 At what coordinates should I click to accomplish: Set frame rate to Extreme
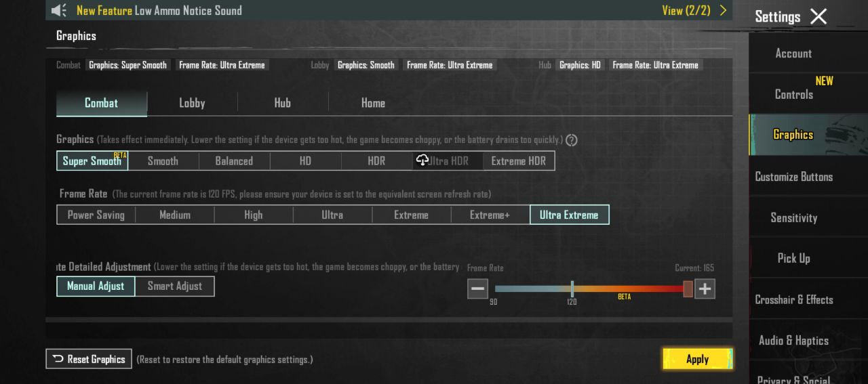pos(411,215)
